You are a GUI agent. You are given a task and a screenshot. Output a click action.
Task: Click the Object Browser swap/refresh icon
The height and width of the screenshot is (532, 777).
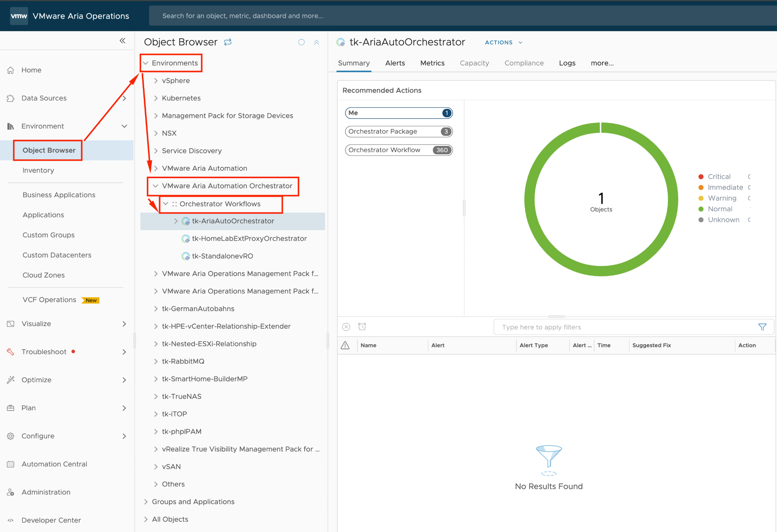click(228, 42)
